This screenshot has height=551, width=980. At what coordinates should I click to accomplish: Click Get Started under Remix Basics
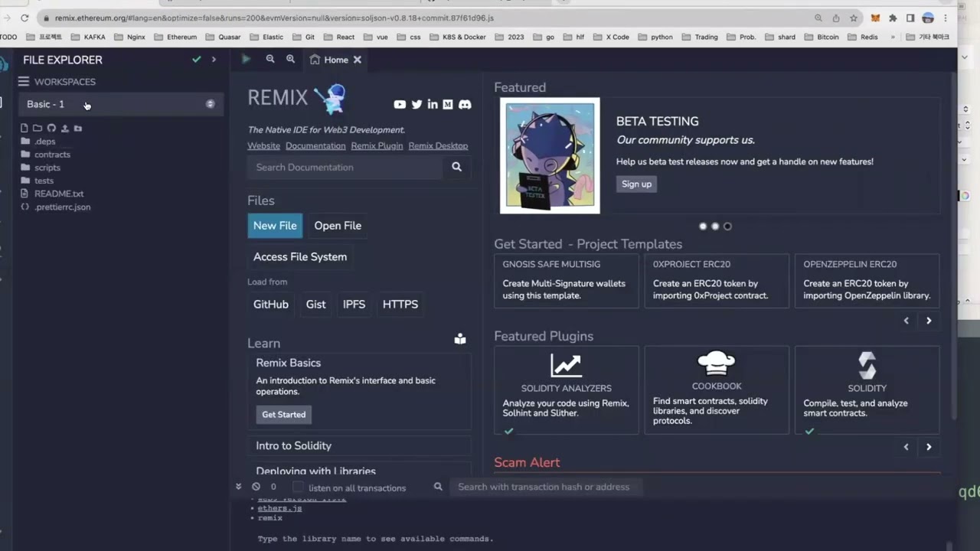(283, 415)
